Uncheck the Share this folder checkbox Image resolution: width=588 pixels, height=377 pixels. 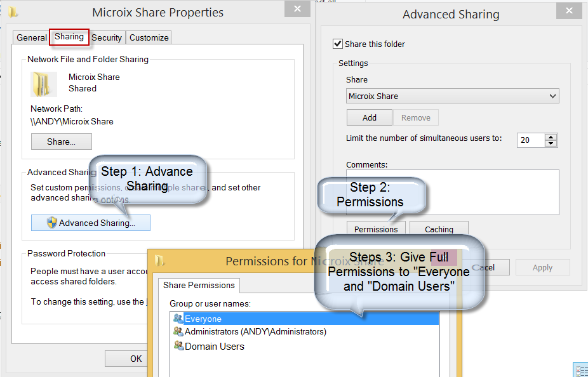[x=338, y=44]
